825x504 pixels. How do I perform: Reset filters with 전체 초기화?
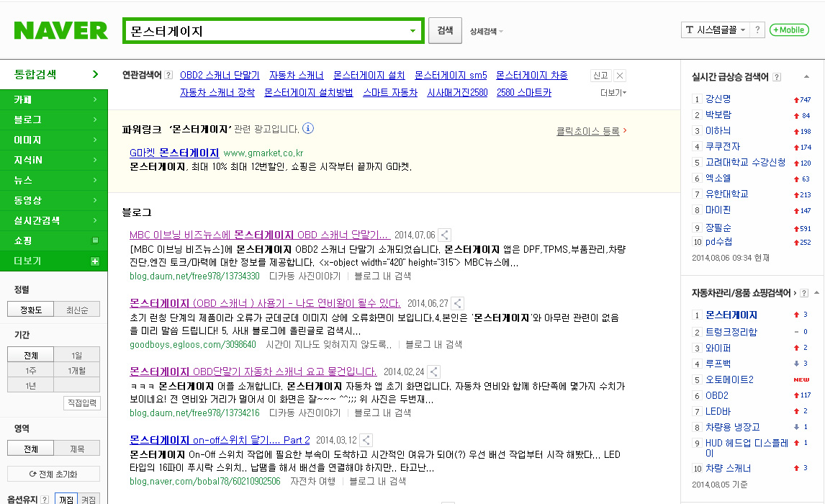[x=54, y=474]
